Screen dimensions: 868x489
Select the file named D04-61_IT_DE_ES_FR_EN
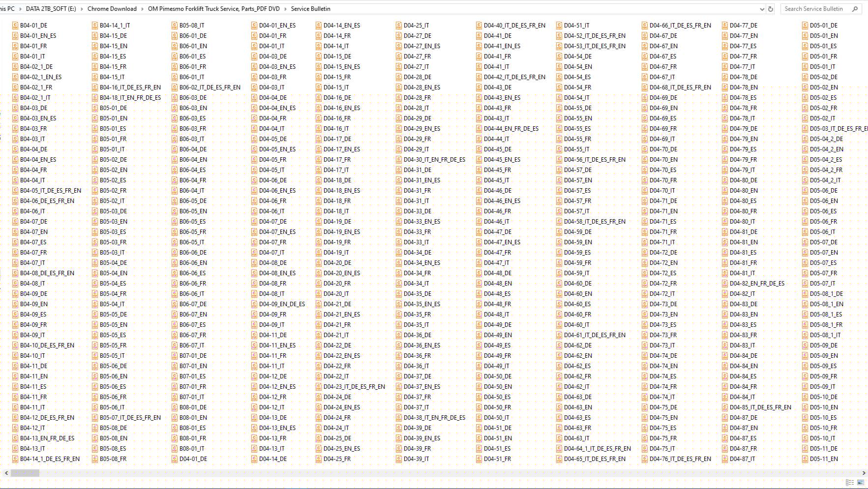click(x=595, y=335)
